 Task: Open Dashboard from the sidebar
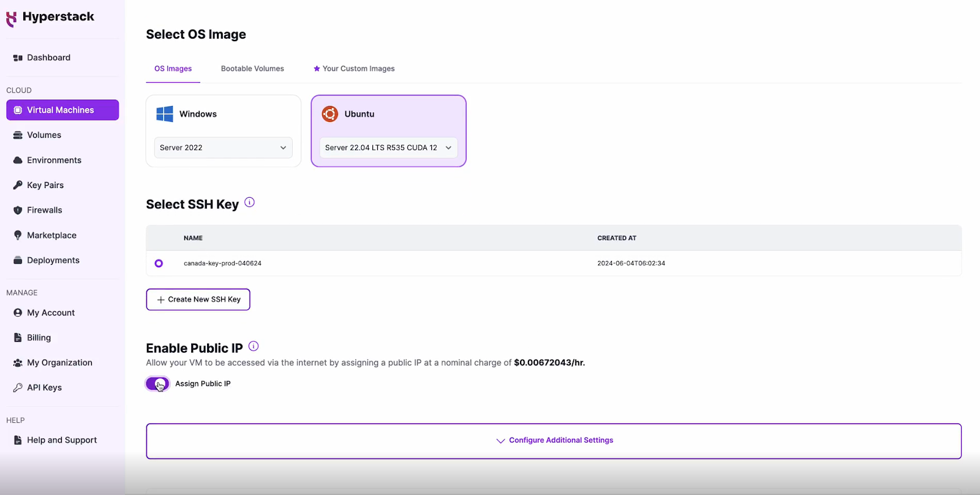[x=62, y=58]
